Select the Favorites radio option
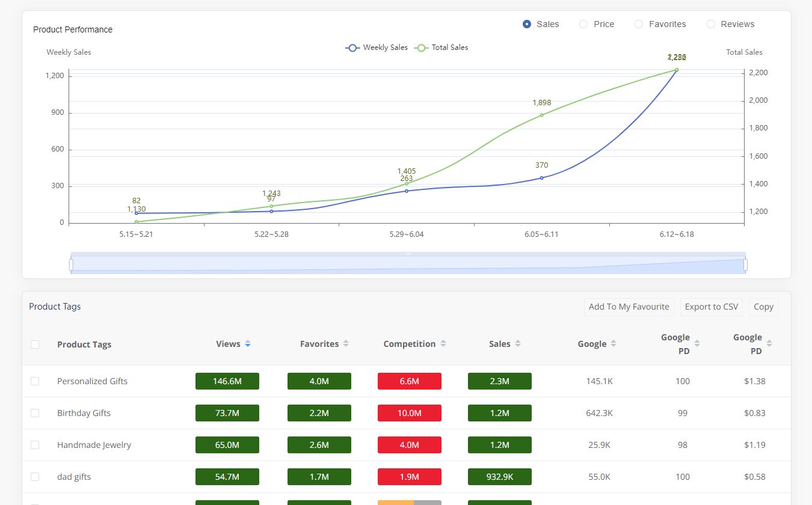 [x=639, y=24]
